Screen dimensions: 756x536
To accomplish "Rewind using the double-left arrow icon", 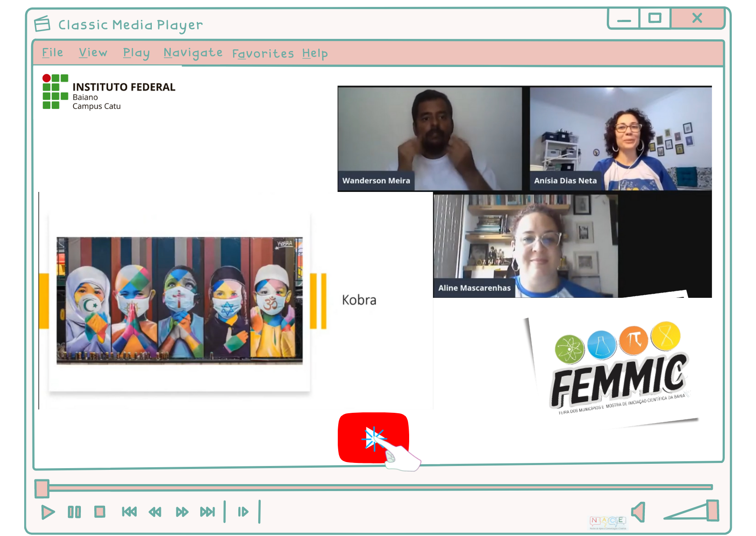I will tap(155, 512).
